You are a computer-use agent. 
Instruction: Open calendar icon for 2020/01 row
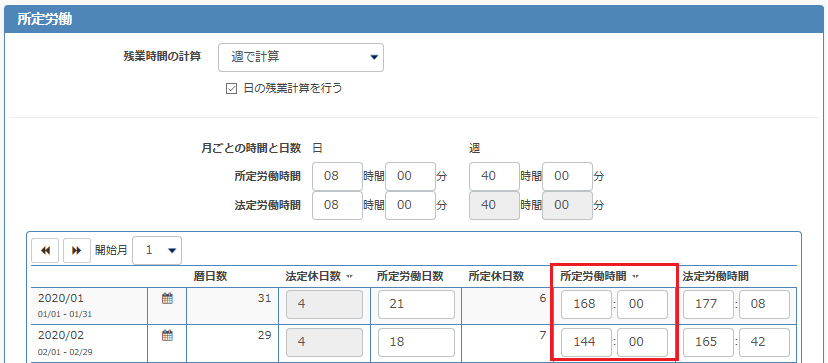tap(167, 299)
